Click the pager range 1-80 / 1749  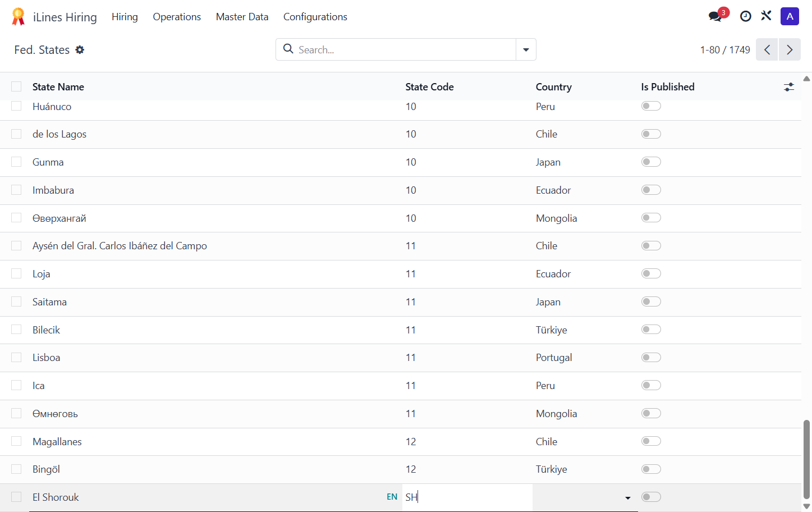725,50
